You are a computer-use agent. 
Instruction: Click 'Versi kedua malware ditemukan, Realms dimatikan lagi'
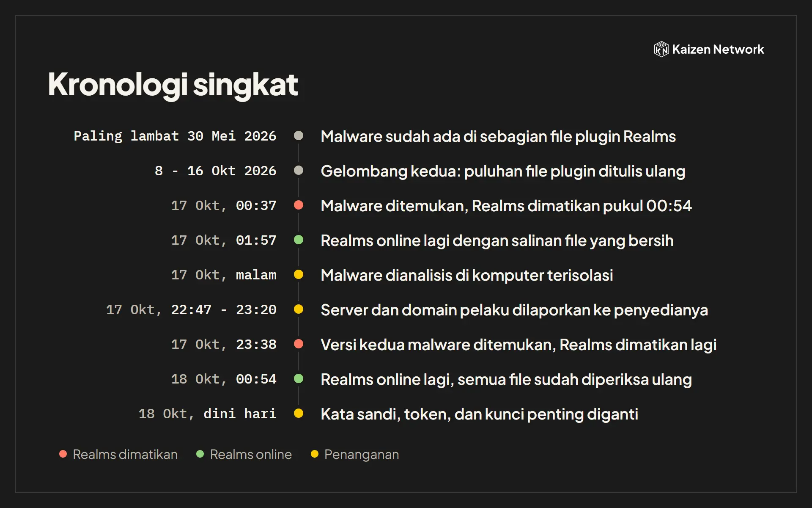518,345
